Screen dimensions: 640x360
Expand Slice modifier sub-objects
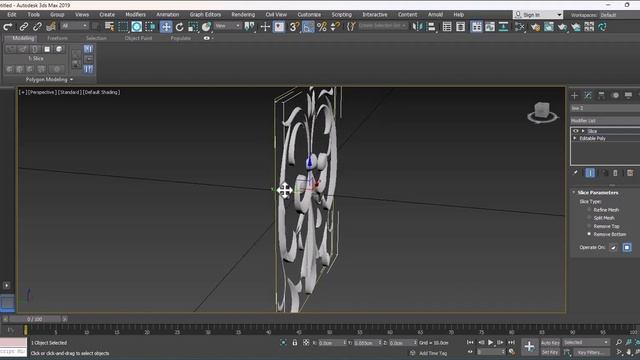click(583, 131)
